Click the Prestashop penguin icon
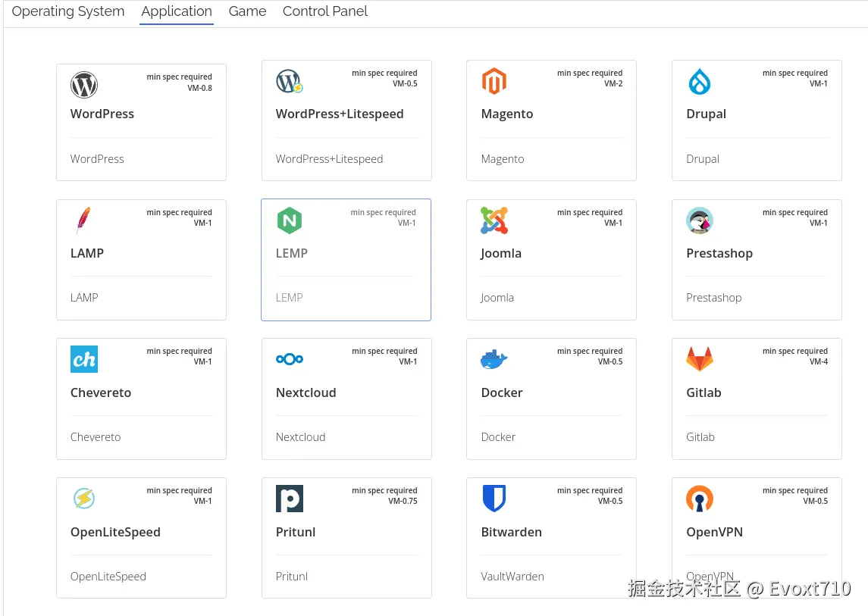Screen dimensions: 868x616 [700, 220]
